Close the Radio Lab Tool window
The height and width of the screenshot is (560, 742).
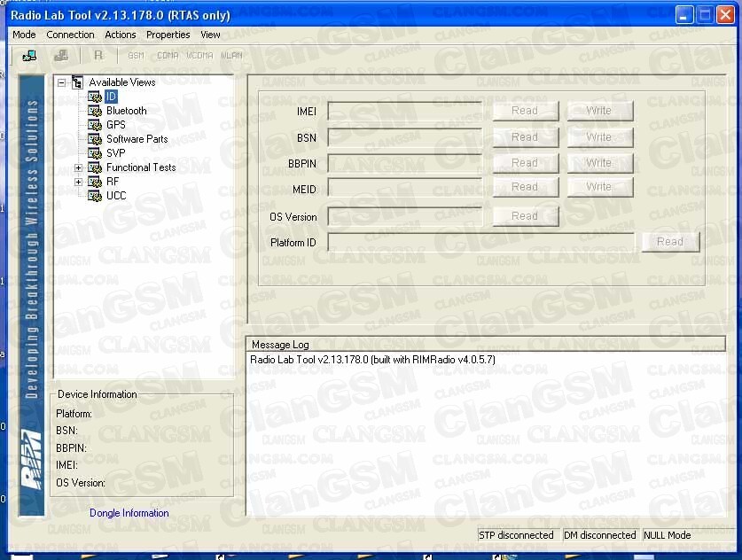click(725, 15)
